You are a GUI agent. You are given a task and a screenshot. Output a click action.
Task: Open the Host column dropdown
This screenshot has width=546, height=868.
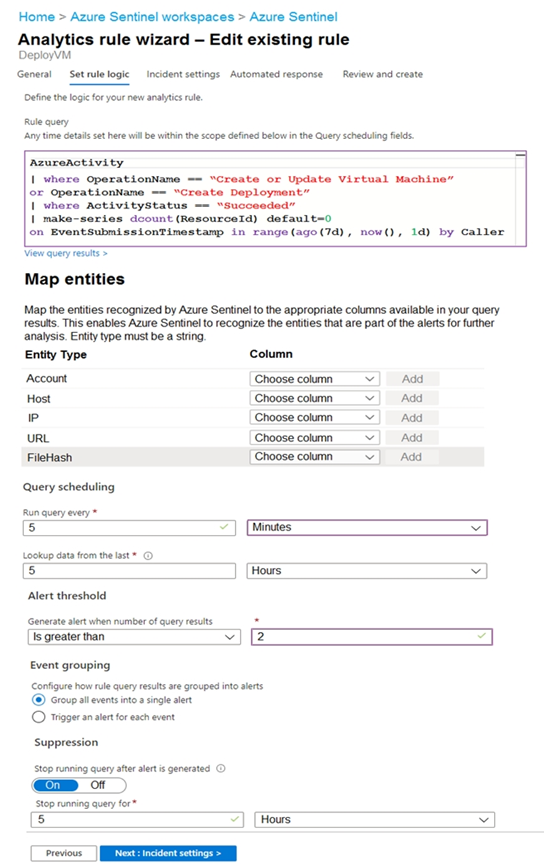coord(315,398)
